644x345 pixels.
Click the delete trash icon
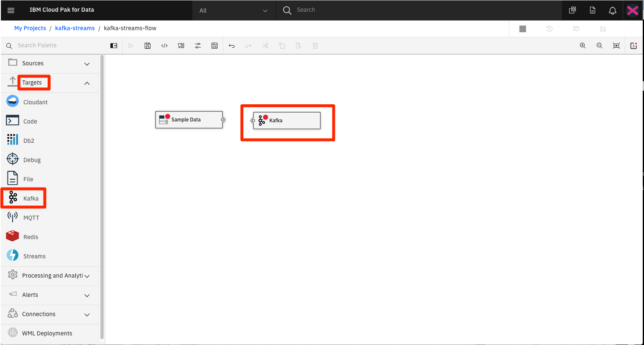pyautogui.click(x=315, y=46)
